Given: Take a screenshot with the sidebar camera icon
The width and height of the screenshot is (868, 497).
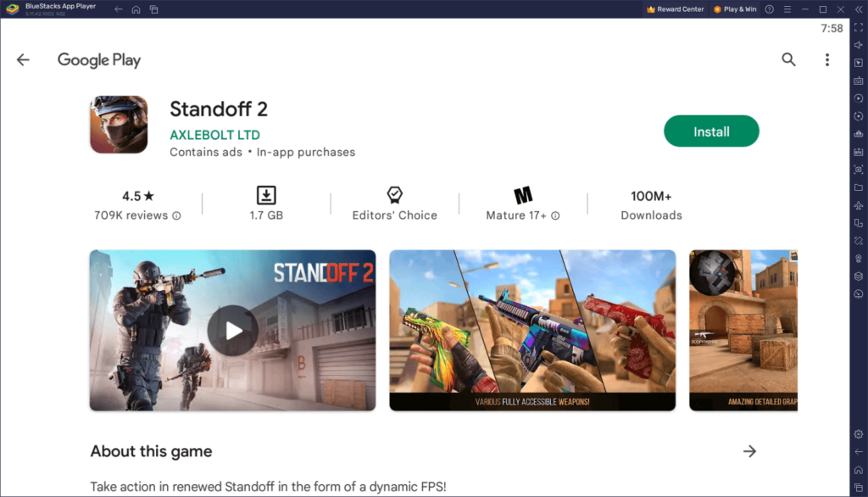Looking at the screenshot, I should [x=858, y=169].
